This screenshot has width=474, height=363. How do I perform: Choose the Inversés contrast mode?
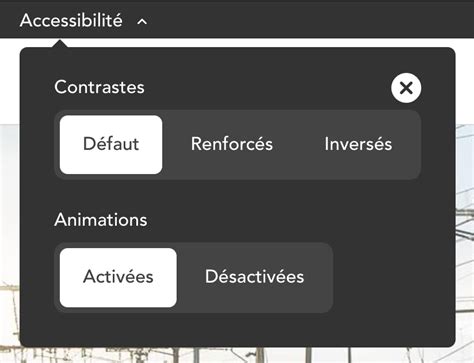(x=358, y=145)
